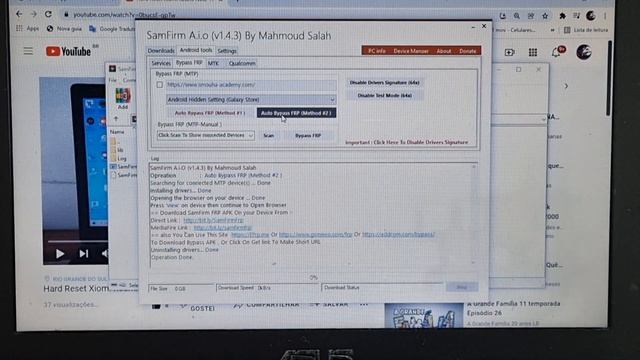Open the Lista de leitura reading list

point(586,30)
